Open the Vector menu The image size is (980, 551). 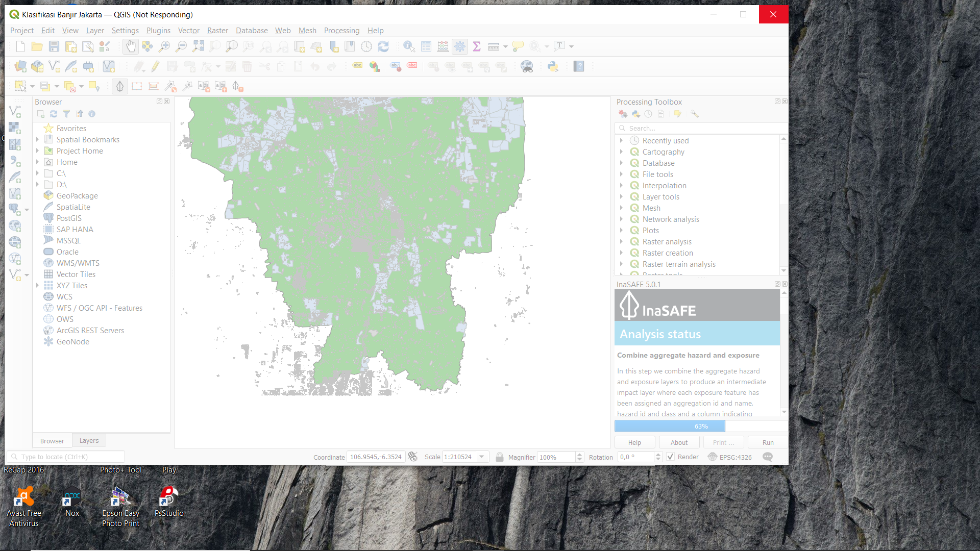click(x=188, y=31)
